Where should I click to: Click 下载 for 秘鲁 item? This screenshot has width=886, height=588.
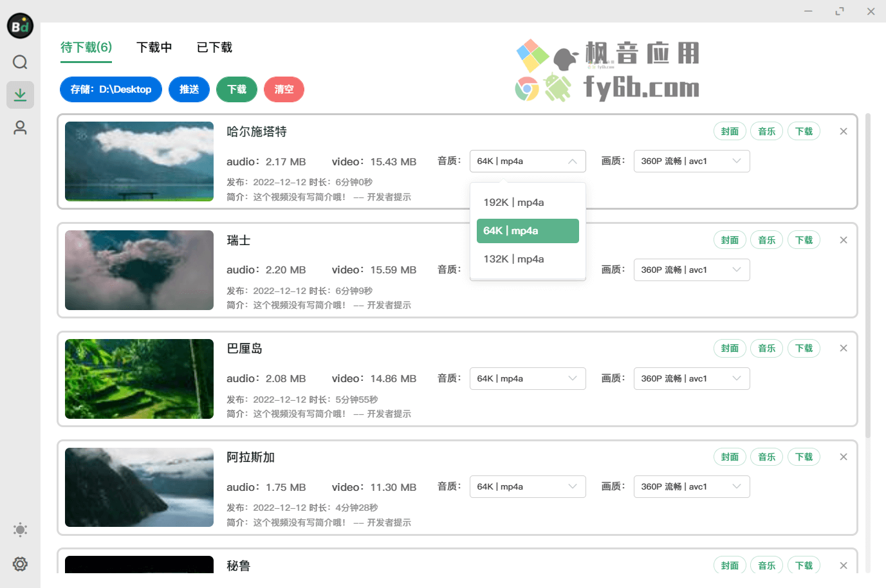804,565
